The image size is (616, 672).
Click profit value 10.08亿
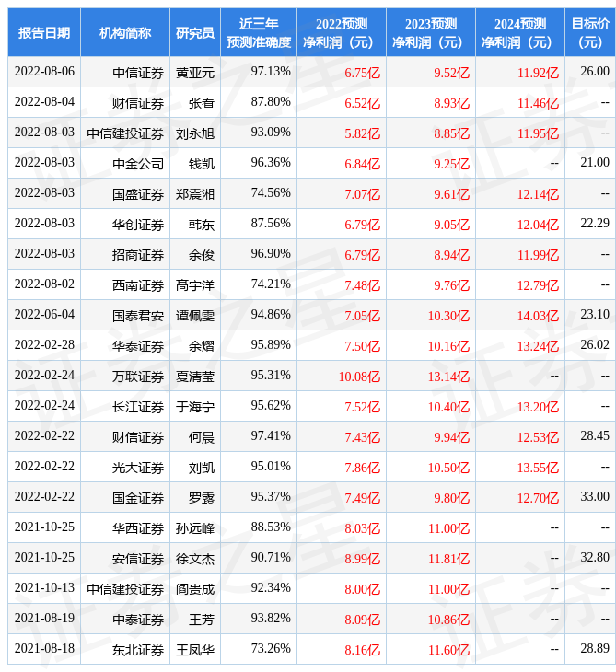coord(360,377)
